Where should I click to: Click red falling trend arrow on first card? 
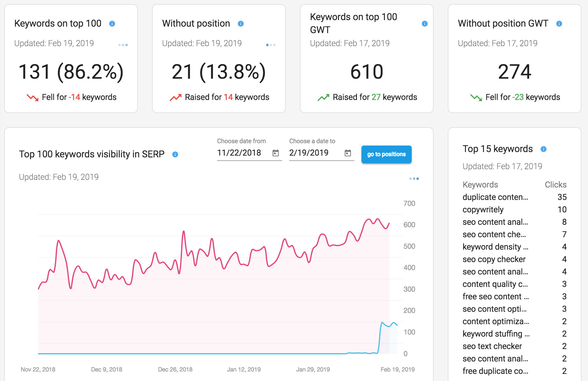[33, 97]
